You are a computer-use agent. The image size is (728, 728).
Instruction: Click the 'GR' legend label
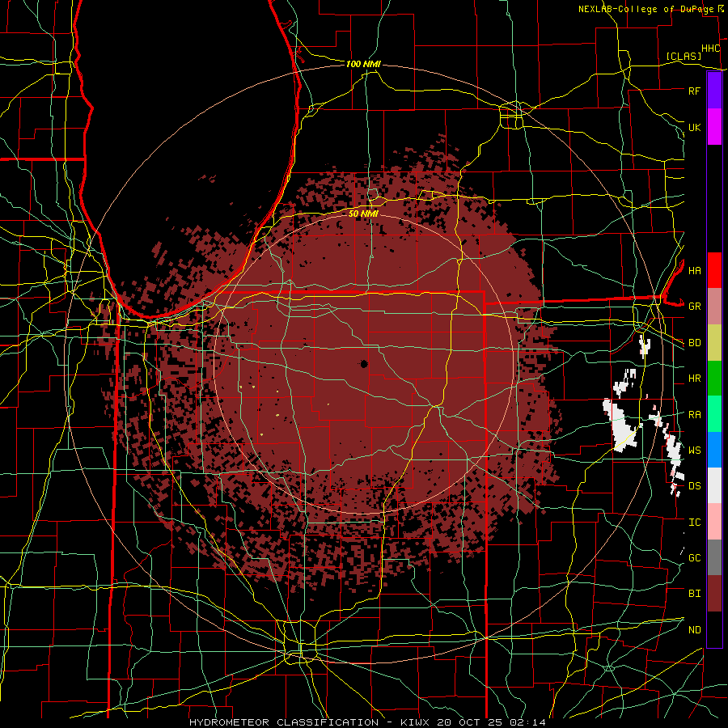click(x=694, y=307)
